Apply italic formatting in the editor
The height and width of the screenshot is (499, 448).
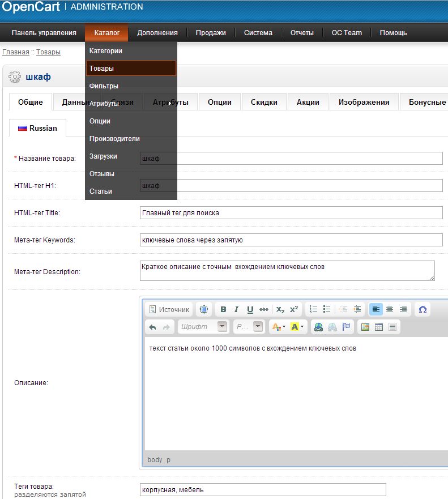point(237,309)
